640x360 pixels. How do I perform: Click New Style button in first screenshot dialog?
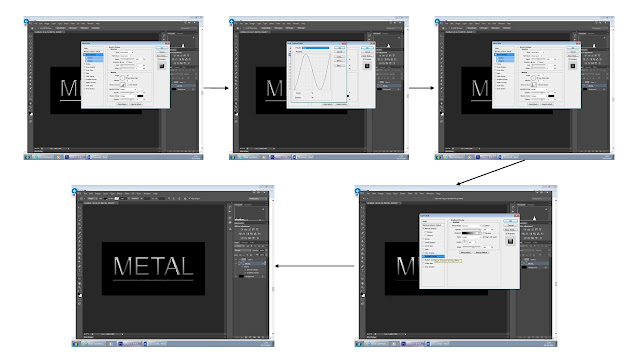pos(162,56)
